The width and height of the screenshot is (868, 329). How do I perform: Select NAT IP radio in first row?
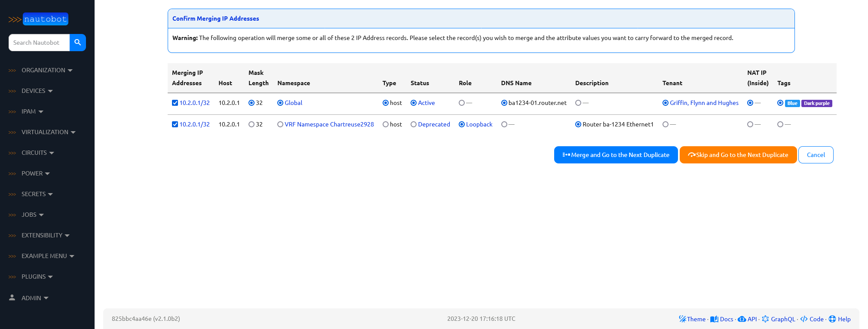pyautogui.click(x=750, y=103)
